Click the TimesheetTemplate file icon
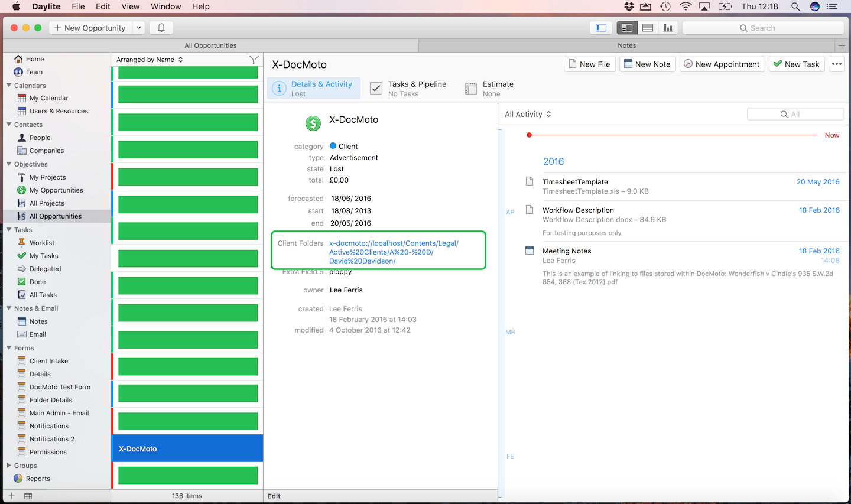The image size is (851, 504). tap(530, 182)
